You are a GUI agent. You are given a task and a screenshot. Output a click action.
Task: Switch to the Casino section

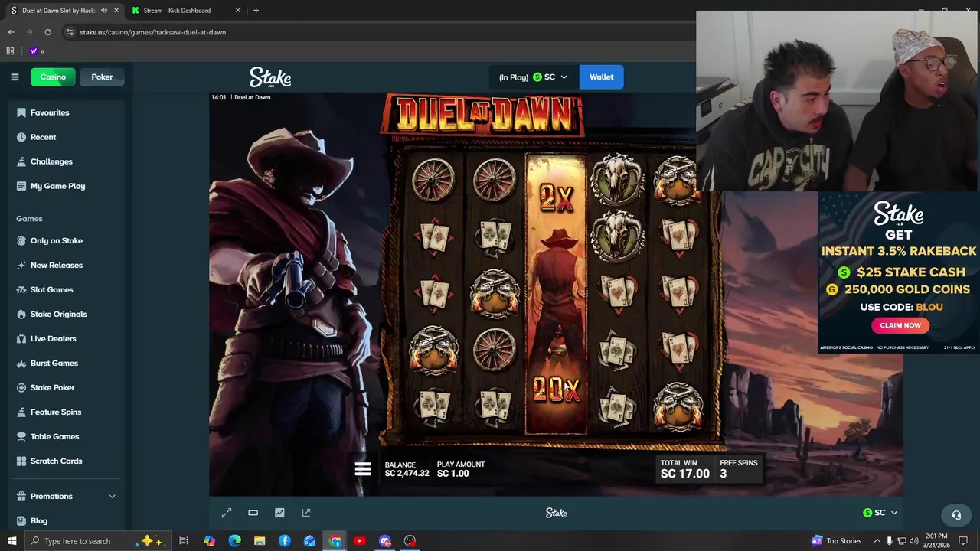click(x=53, y=77)
